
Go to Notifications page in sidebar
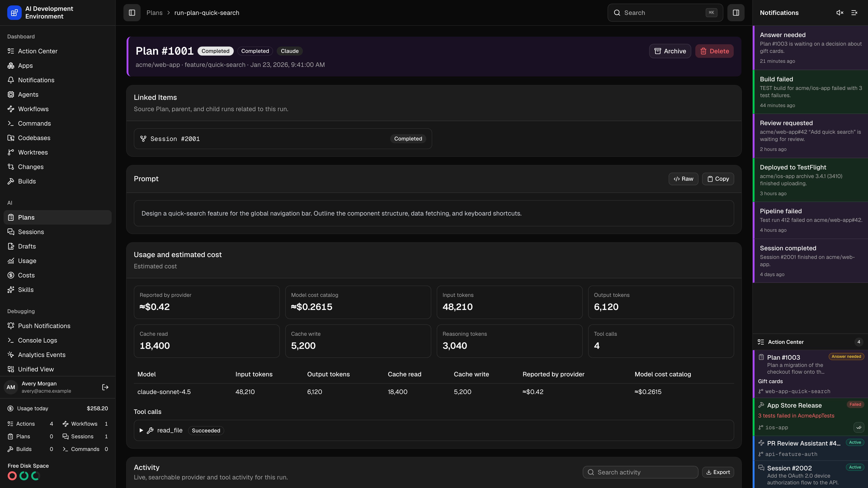pos(58,80)
